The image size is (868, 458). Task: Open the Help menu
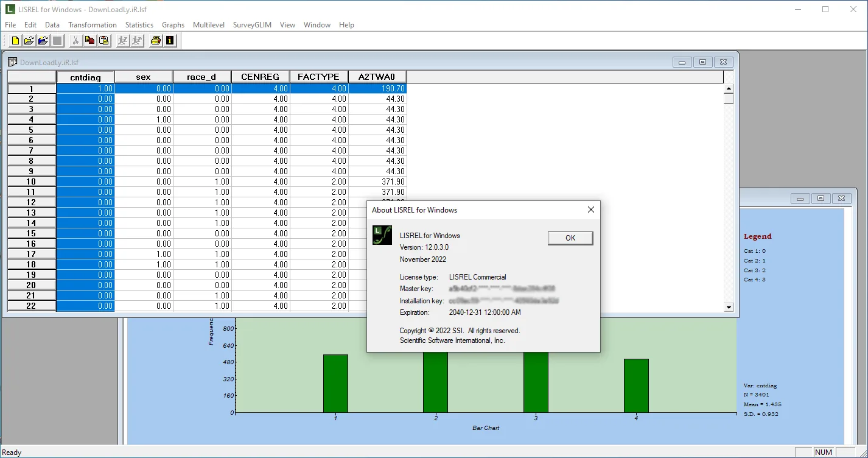coord(347,25)
